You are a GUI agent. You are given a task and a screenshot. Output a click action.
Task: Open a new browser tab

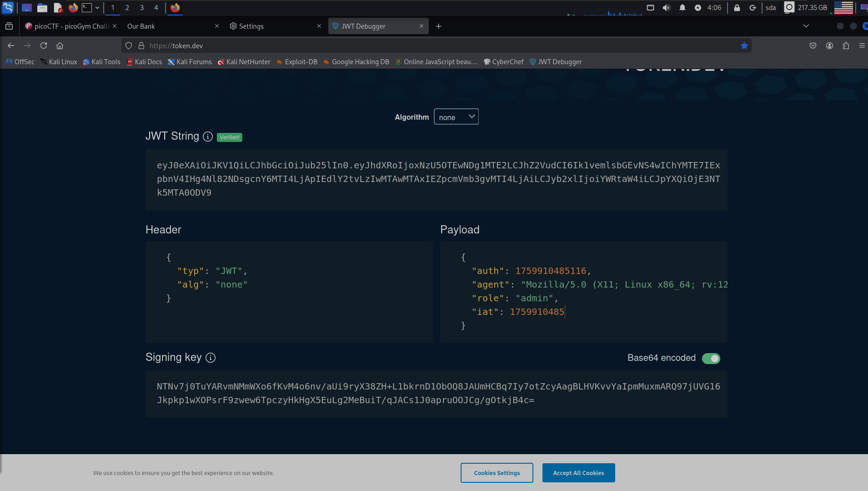pos(438,26)
